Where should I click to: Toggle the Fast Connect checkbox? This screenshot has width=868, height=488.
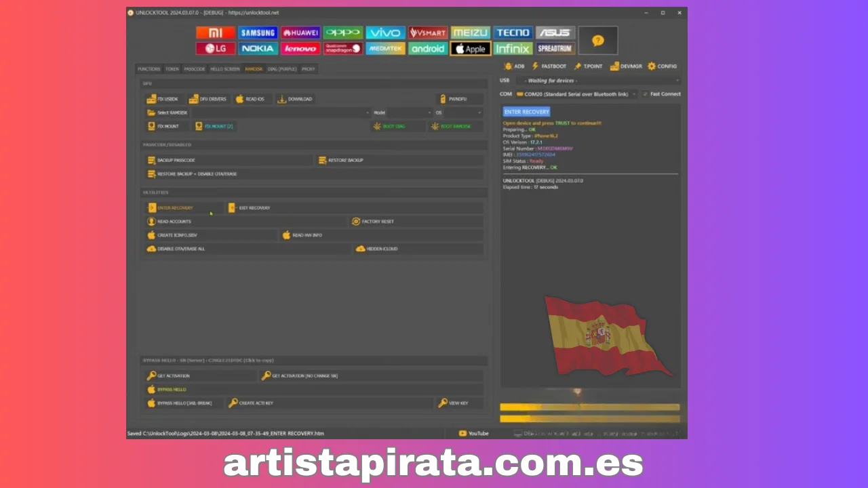pos(646,94)
